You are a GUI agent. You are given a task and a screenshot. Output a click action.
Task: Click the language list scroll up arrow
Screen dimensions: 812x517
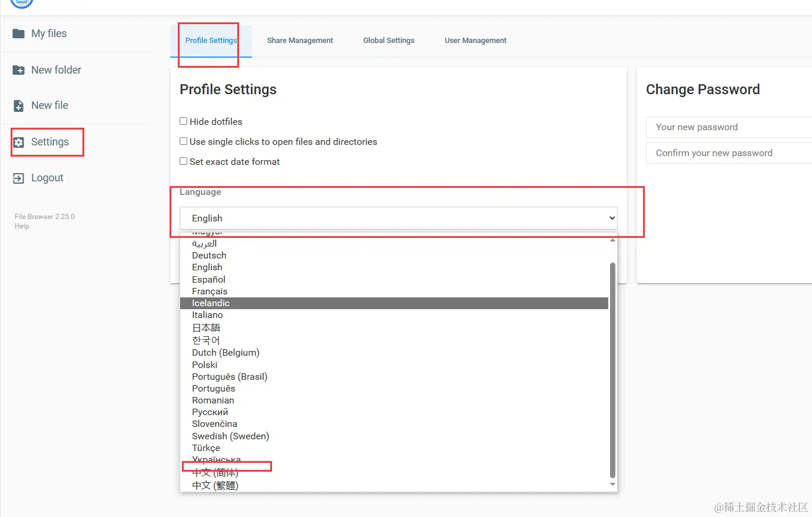click(613, 240)
